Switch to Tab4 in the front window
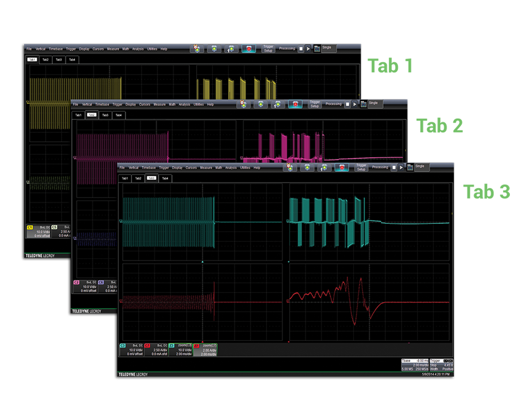This screenshot has width=532, height=411. (x=165, y=178)
